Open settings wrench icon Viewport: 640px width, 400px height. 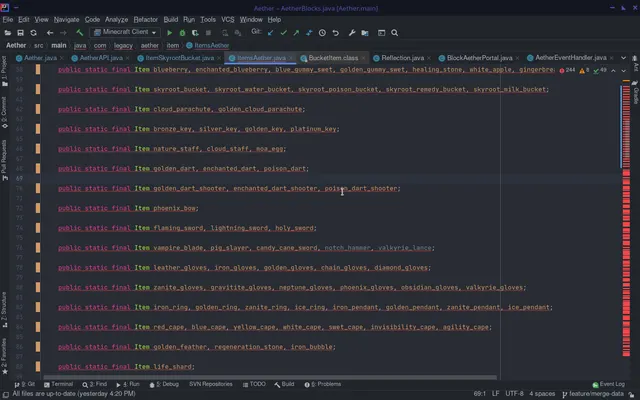[351, 33]
